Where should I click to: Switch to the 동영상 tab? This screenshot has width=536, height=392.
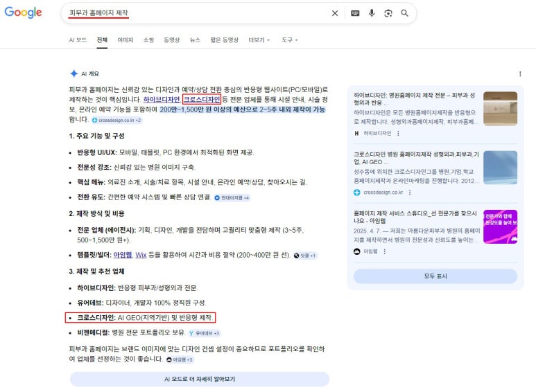[x=172, y=40]
